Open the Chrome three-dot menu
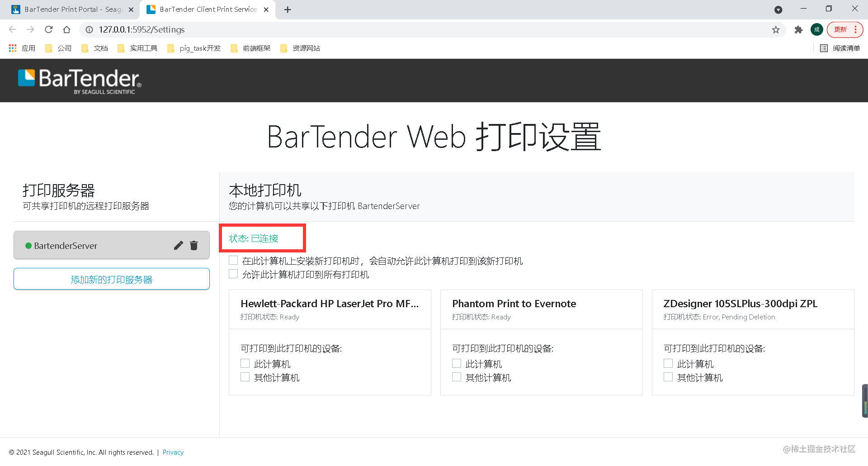This screenshot has width=868, height=466. [x=855, y=29]
